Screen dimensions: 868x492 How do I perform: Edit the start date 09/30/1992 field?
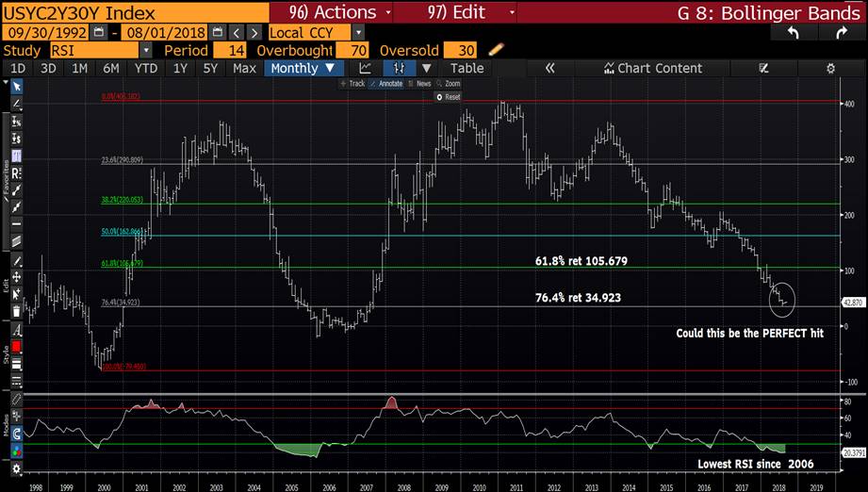coord(46,33)
